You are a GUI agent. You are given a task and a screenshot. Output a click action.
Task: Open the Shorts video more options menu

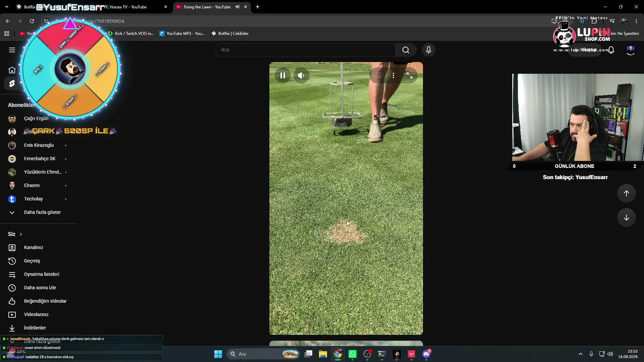[393, 75]
